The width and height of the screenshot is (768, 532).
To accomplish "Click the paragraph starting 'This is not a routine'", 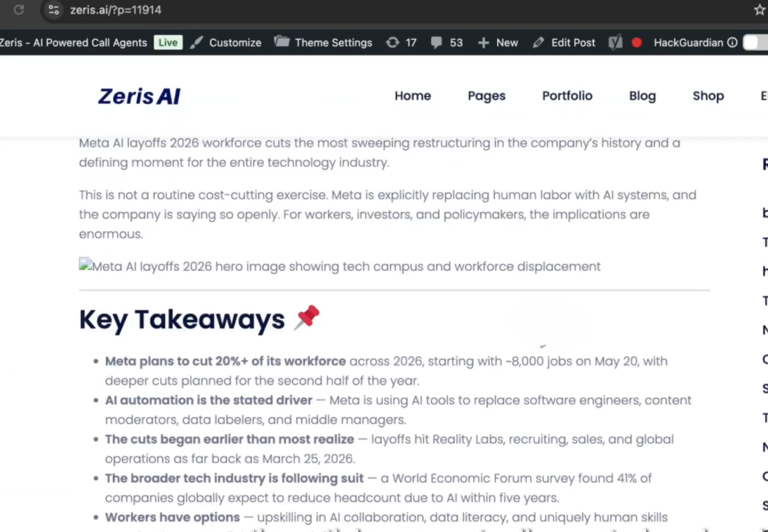I will pos(388,215).
